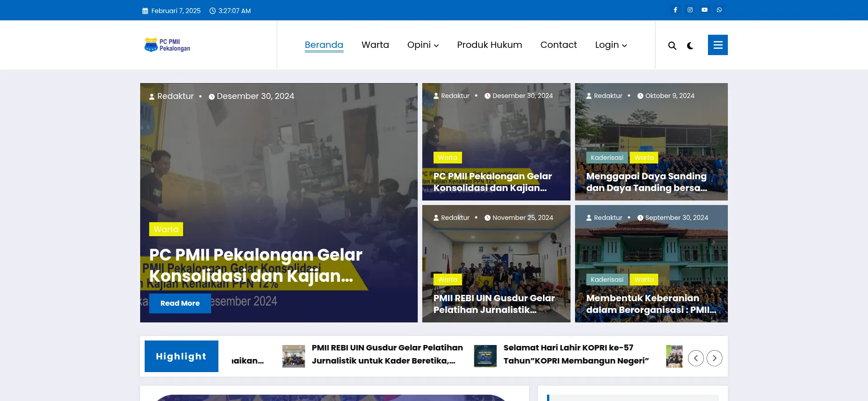Screen dimensions: 868x401
Task: Expand the Login dropdown menu
Action: 611,45
